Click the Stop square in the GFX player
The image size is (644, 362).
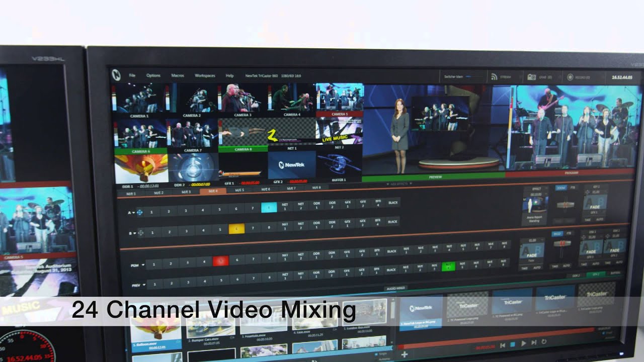coord(513,344)
